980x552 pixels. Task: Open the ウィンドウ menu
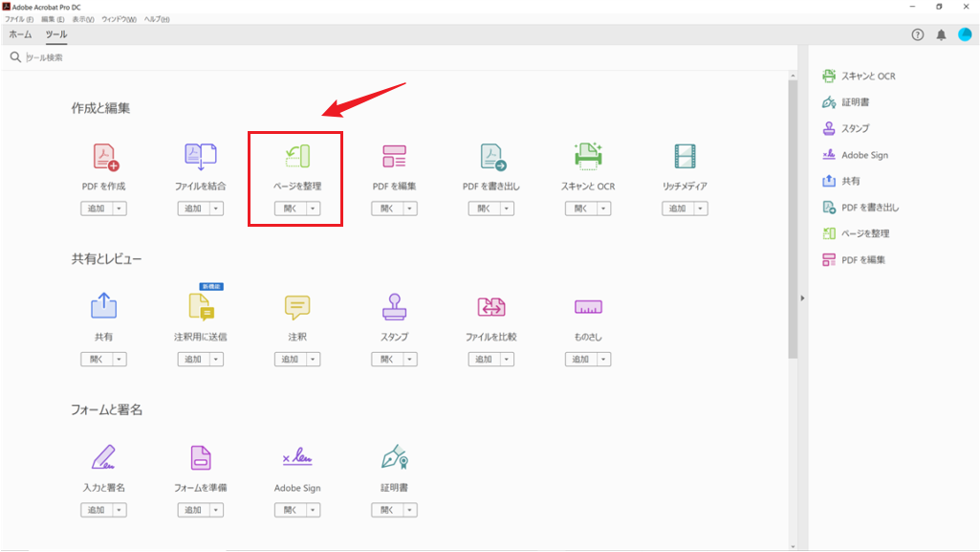click(119, 19)
